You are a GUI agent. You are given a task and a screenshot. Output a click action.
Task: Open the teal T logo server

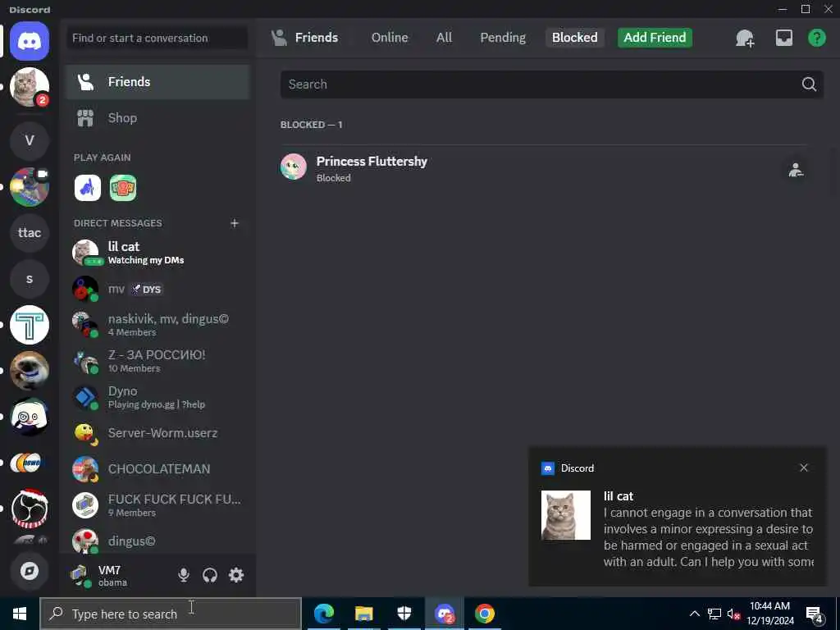(x=30, y=325)
